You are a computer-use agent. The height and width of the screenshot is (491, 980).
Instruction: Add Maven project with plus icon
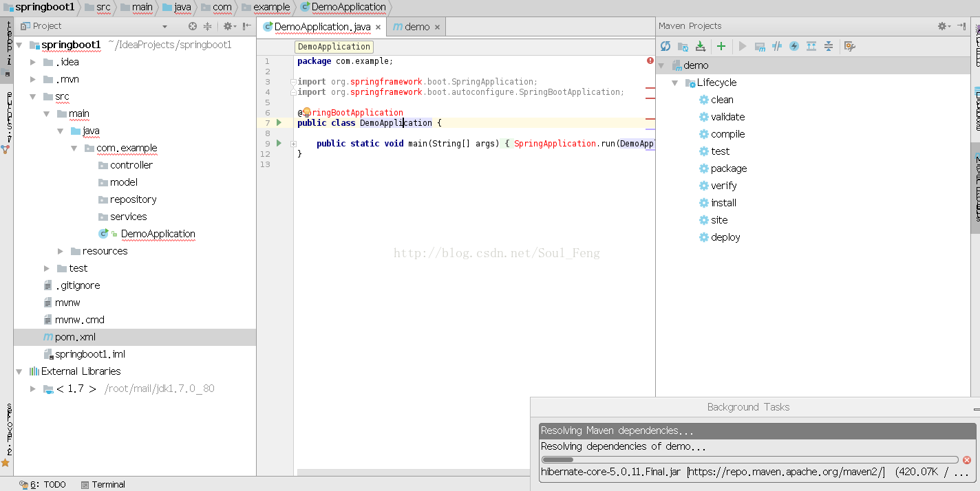tap(721, 46)
